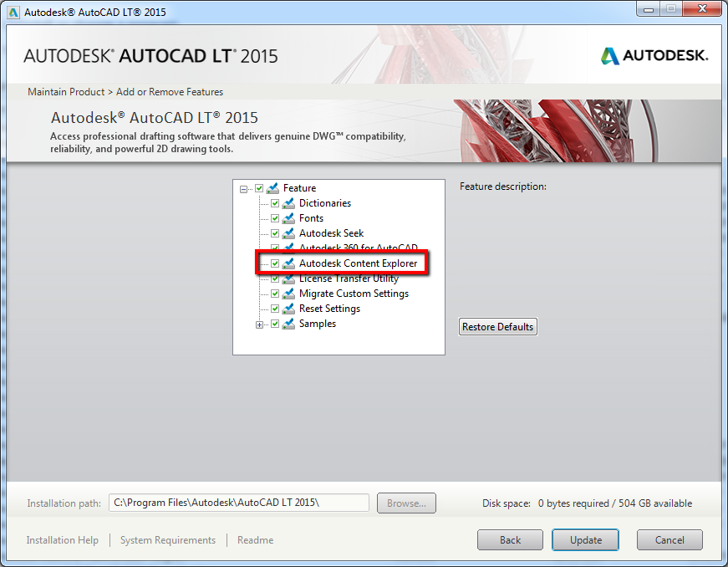Image resolution: width=728 pixels, height=567 pixels.
Task: Click the Dictionaries feature installation icon
Action: point(289,202)
